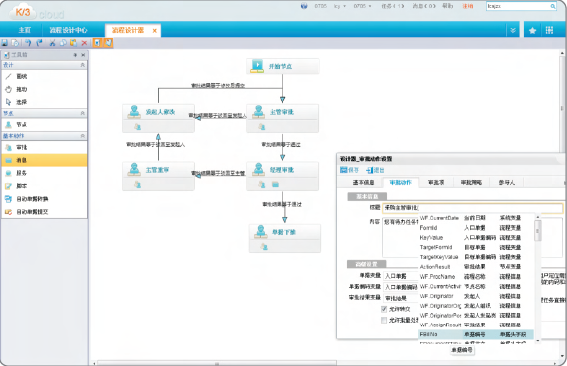The image size is (567, 366).
Task: Click the red Delete X toolbar icon
Action: [84, 43]
